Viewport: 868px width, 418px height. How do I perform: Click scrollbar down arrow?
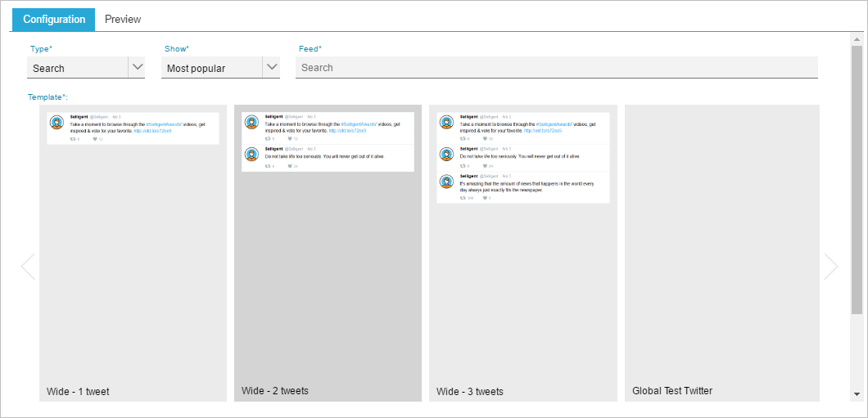click(x=857, y=394)
